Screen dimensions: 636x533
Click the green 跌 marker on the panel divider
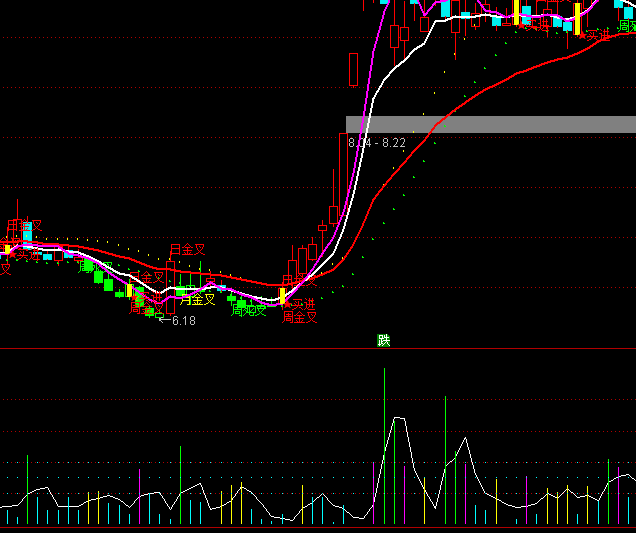[384, 340]
